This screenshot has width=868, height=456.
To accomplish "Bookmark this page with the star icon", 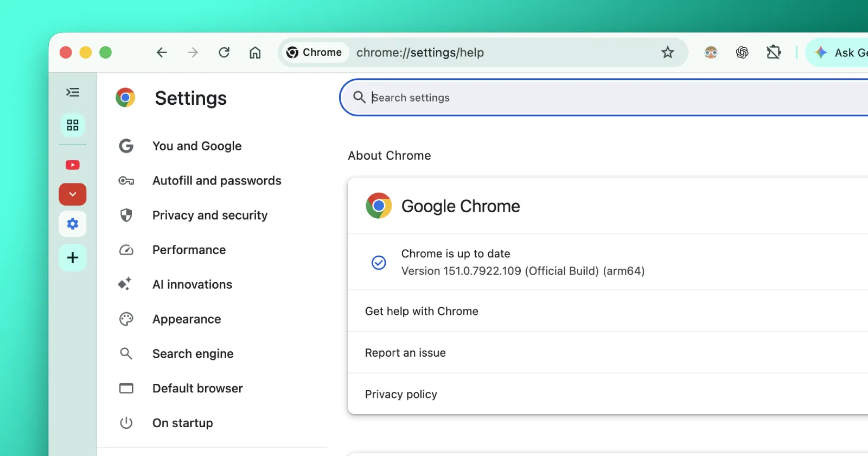I will [668, 53].
